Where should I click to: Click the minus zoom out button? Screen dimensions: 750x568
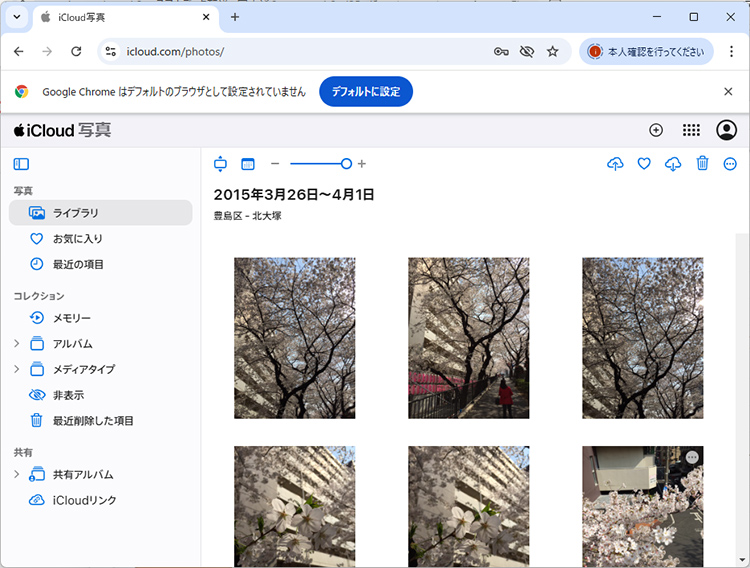click(x=275, y=164)
